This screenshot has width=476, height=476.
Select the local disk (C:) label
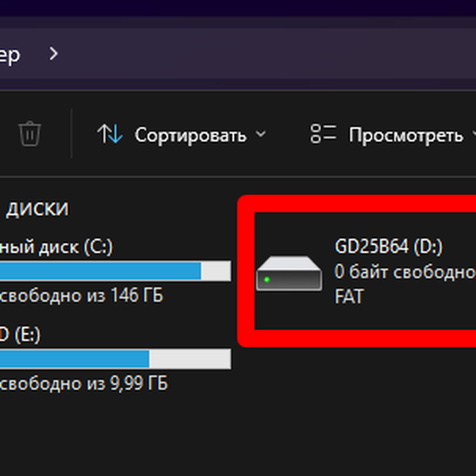pyautogui.click(x=57, y=248)
